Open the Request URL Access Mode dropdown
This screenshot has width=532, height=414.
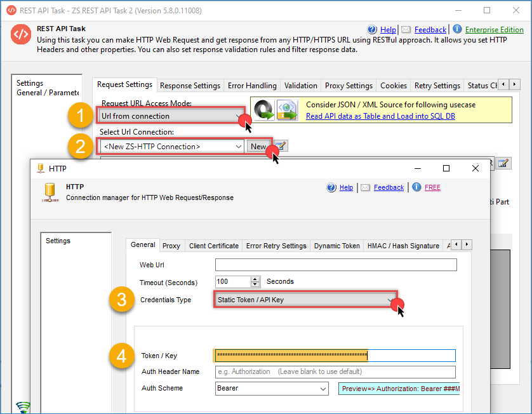(x=239, y=116)
